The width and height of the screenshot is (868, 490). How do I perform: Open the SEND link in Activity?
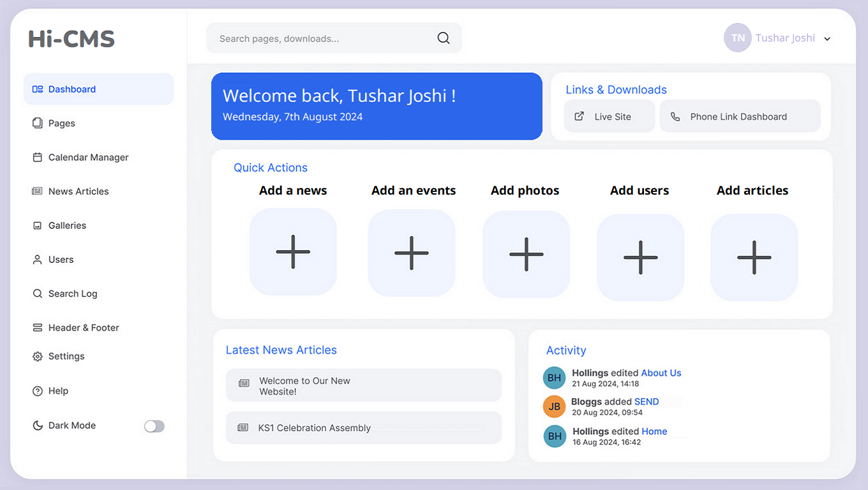point(647,402)
